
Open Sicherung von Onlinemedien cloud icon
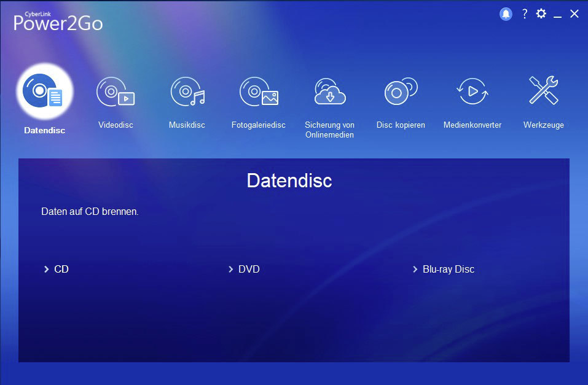[x=329, y=91]
